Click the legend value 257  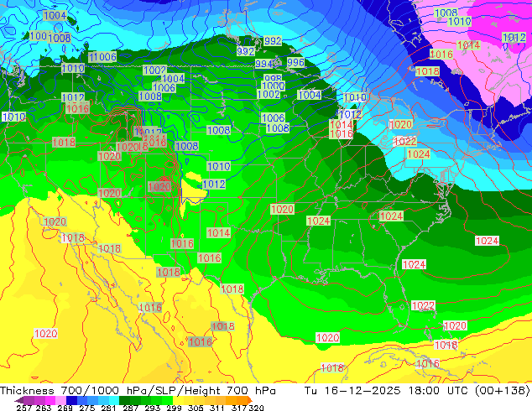(x=23, y=408)
